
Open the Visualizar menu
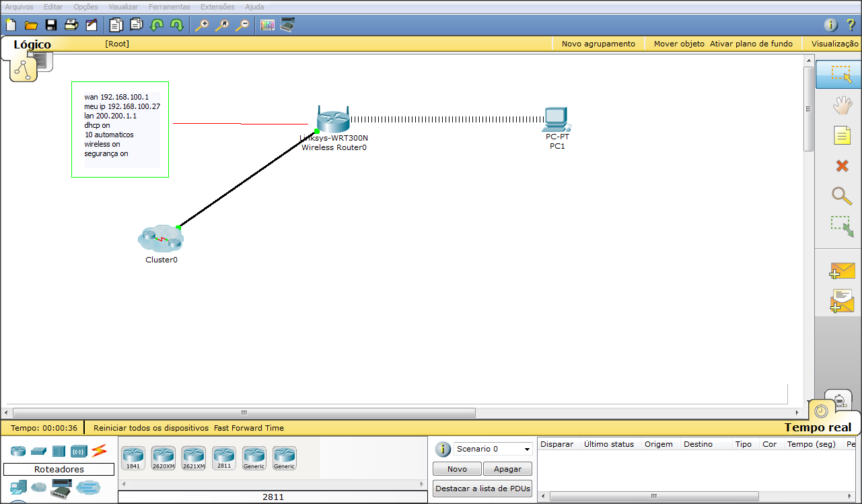pos(123,7)
